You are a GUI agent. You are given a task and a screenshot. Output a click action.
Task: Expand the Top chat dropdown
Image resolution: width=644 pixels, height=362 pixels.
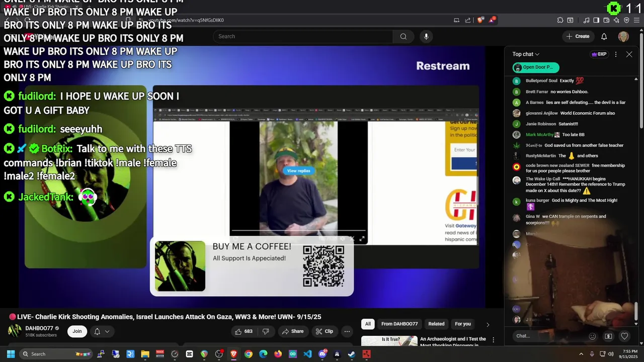526,54
